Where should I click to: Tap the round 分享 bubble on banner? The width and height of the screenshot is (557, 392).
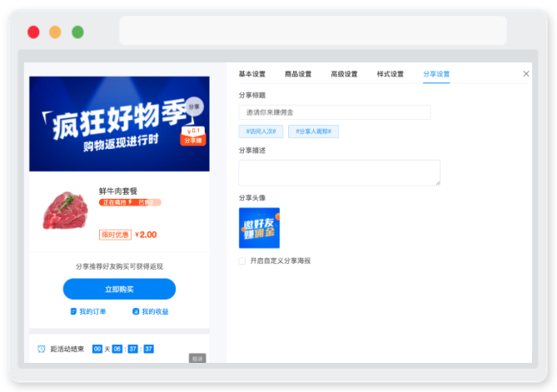click(194, 107)
